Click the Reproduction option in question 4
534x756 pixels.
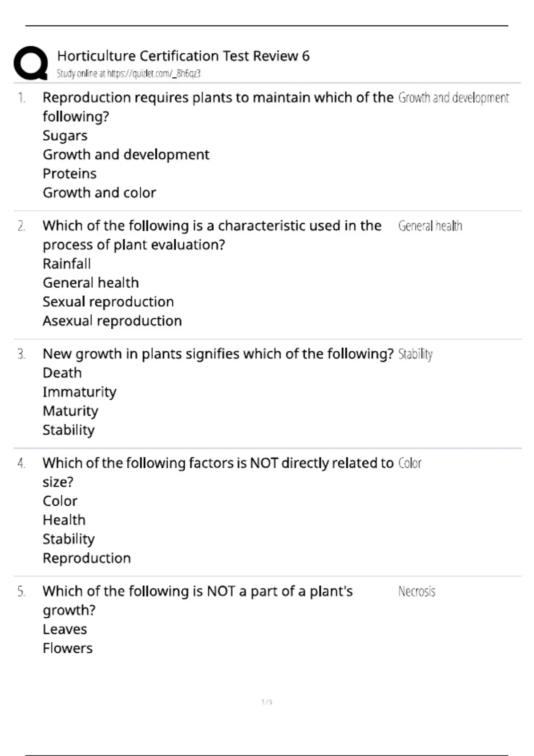(87, 559)
